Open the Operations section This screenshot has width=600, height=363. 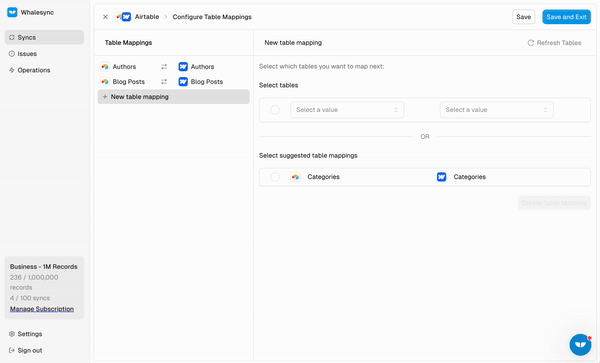pos(44,70)
